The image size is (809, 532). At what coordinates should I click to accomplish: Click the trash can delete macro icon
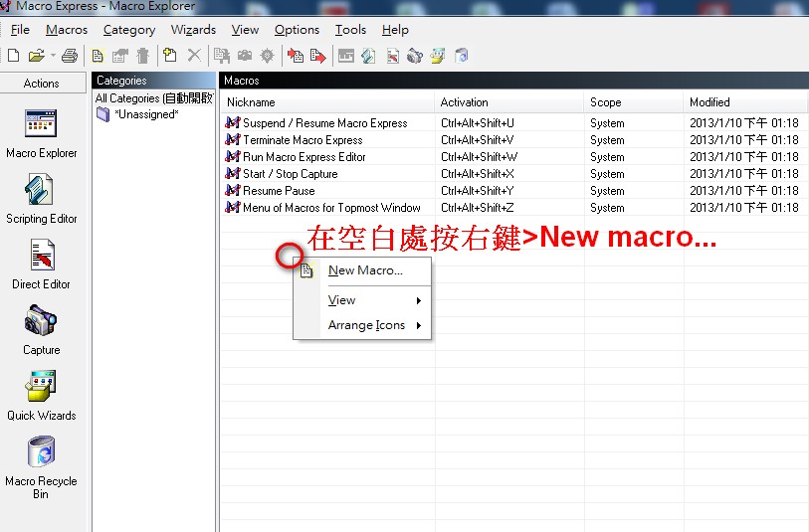(143, 55)
